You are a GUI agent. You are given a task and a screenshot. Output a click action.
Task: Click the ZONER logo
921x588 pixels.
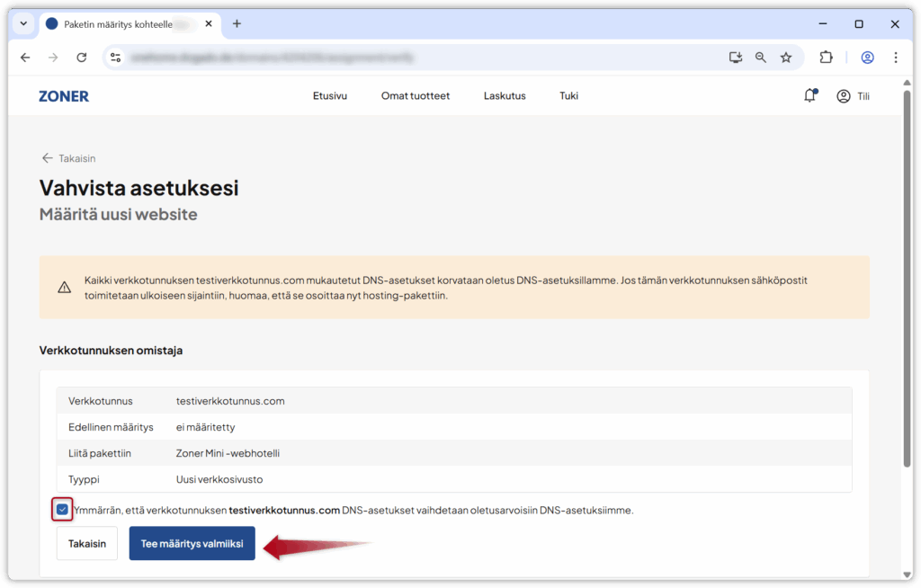tap(64, 96)
